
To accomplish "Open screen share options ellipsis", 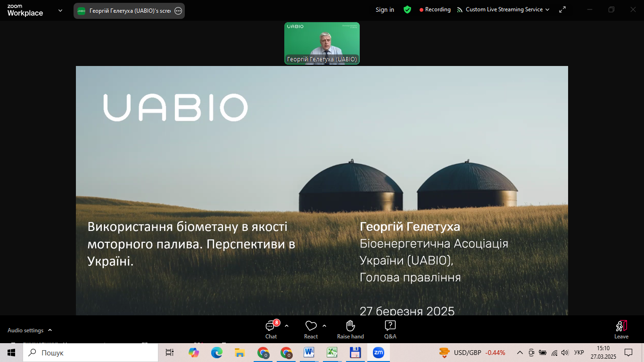I will point(178,11).
